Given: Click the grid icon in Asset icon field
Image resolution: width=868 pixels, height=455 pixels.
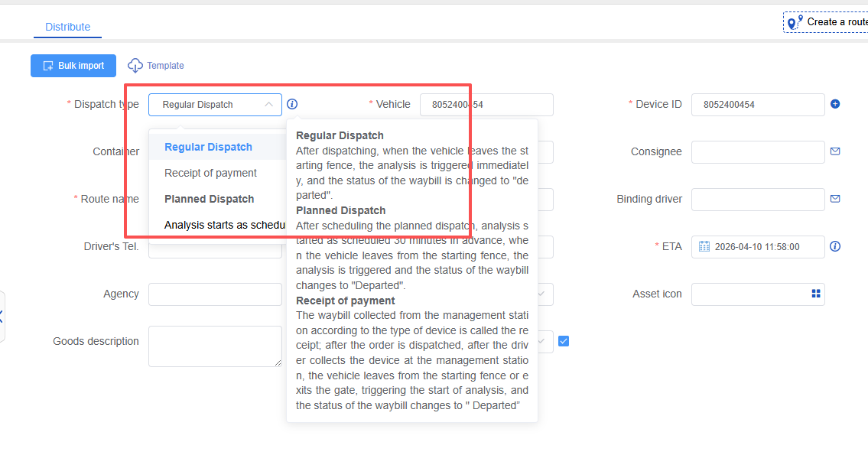Looking at the screenshot, I should pos(815,294).
